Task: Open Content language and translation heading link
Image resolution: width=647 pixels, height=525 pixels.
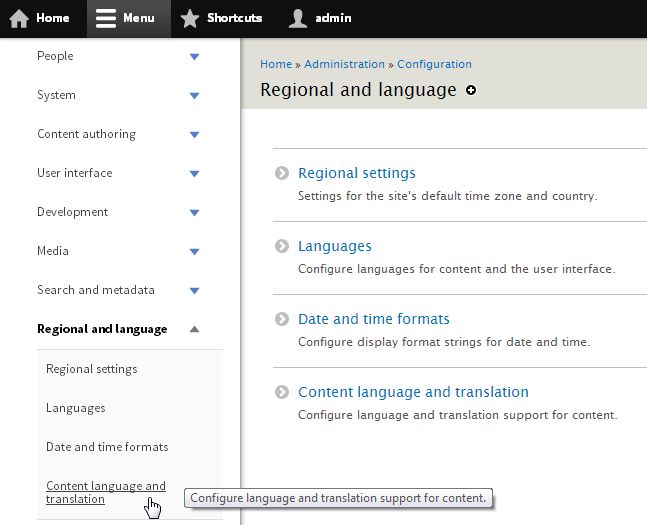Action: pyautogui.click(x=413, y=392)
